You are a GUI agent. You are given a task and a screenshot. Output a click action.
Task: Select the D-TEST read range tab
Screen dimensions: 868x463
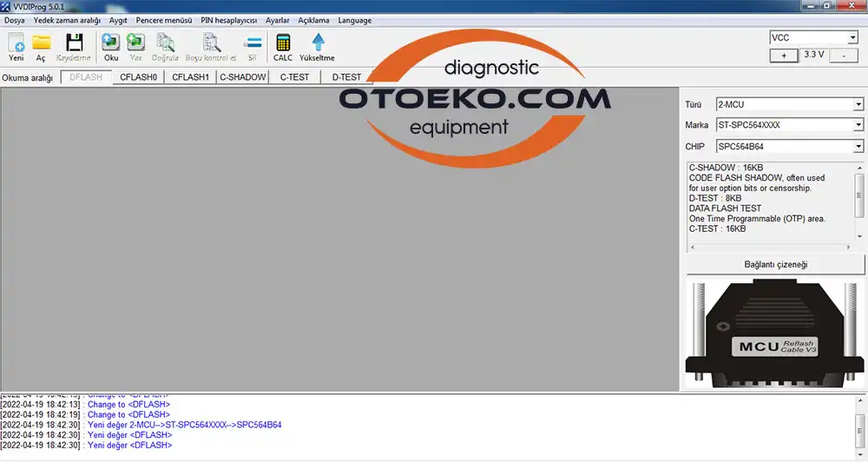(346, 77)
